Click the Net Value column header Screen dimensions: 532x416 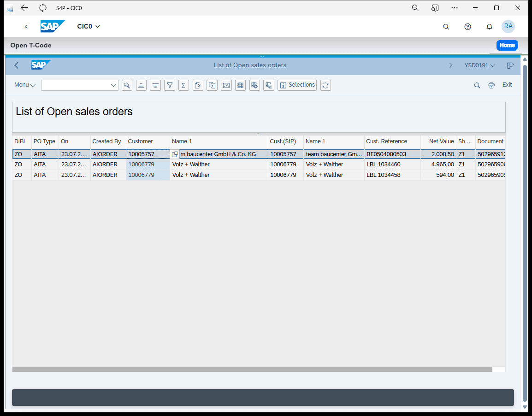point(438,141)
